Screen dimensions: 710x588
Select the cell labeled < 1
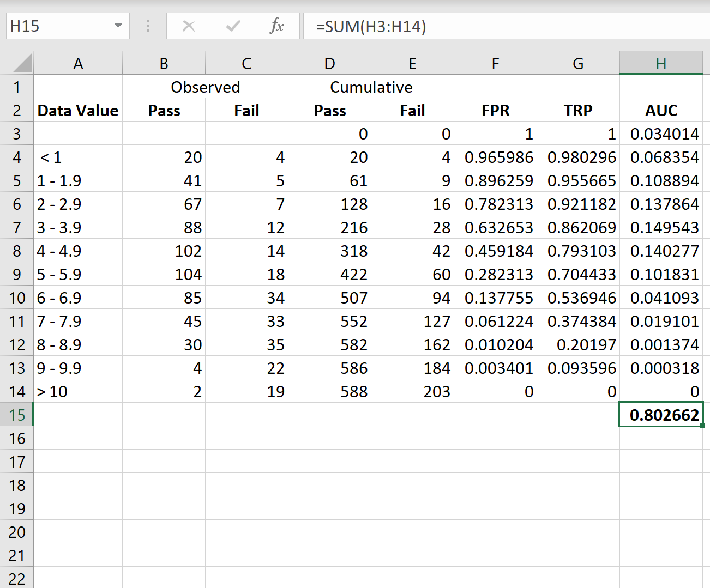pos(78,157)
